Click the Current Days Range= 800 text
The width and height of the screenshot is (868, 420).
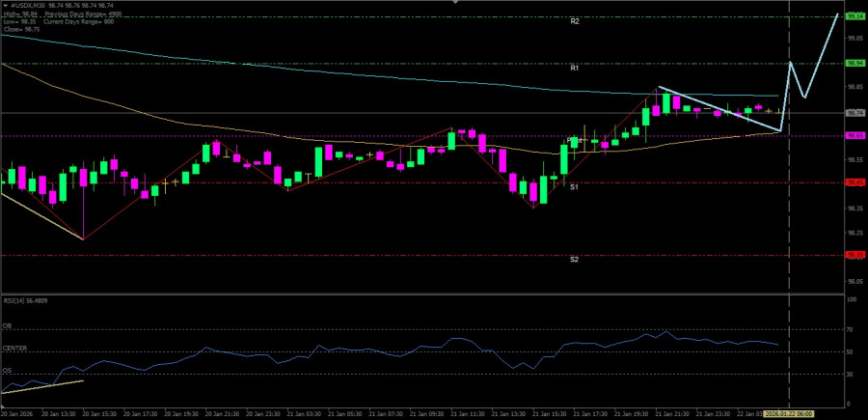(x=79, y=20)
